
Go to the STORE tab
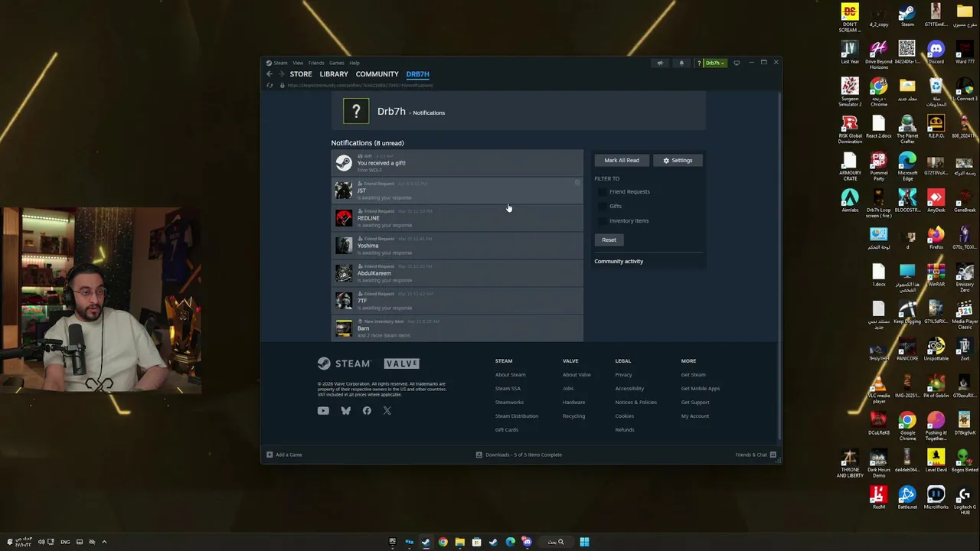[x=301, y=74]
